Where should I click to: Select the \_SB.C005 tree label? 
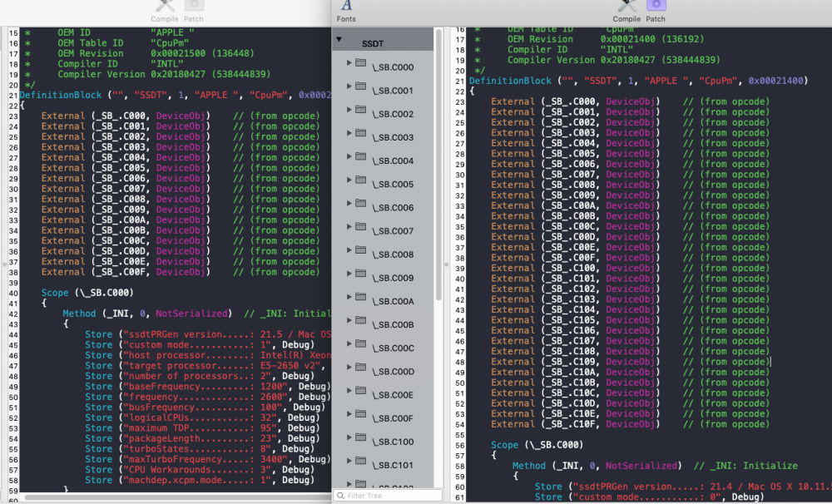coord(393,184)
